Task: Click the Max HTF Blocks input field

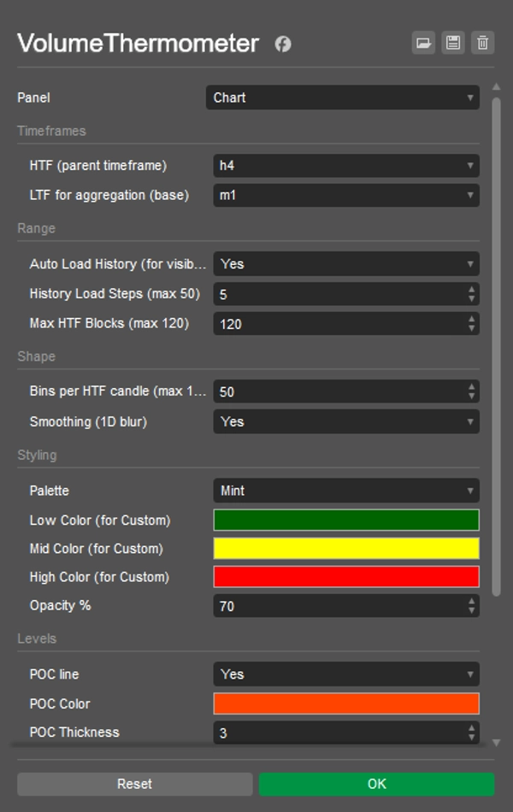Action: point(338,324)
